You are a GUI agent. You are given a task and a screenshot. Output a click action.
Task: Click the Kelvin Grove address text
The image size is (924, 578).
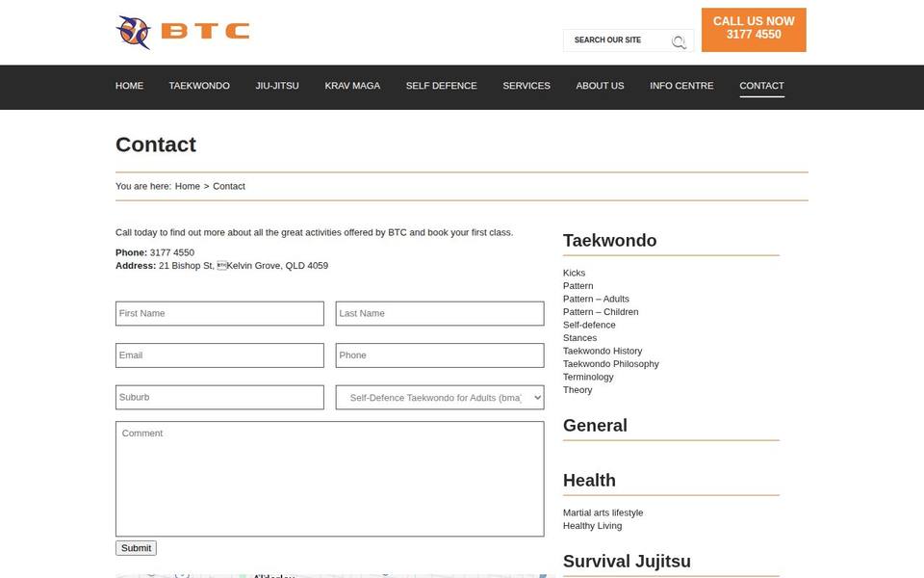[x=277, y=266]
